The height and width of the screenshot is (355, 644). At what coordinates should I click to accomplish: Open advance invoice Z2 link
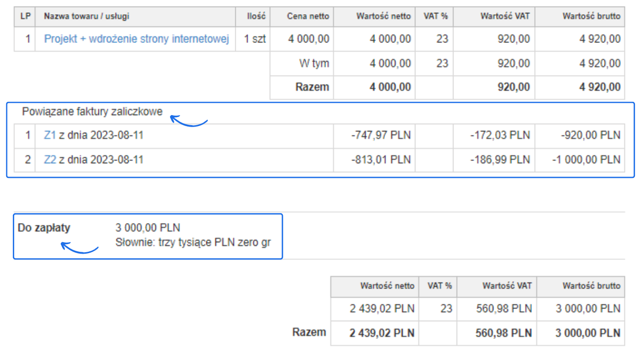(50, 160)
